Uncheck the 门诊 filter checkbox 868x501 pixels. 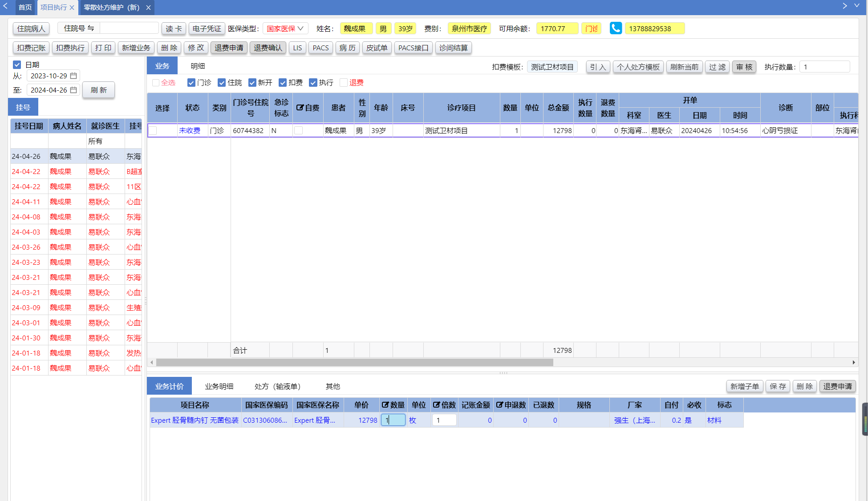point(191,83)
